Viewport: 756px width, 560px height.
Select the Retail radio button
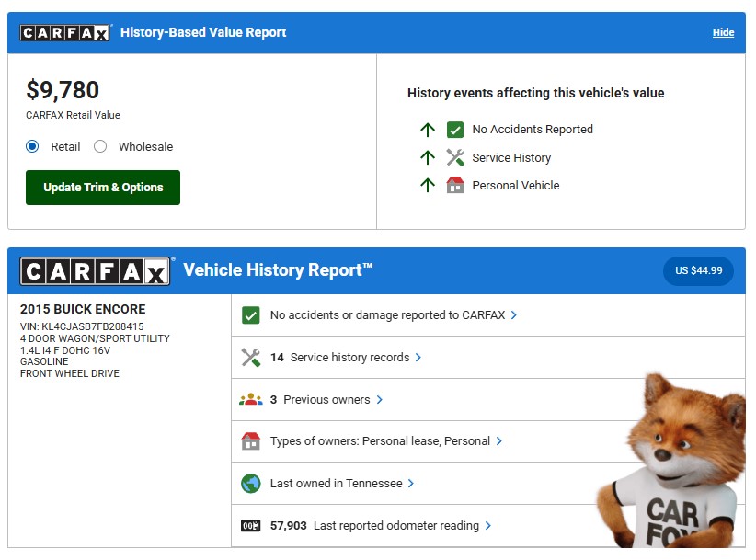32,146
